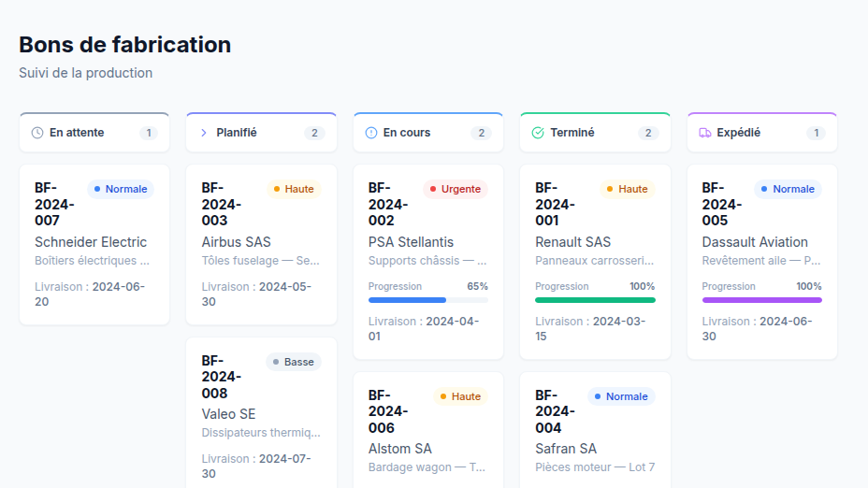
Task: Click the Tôles fuselage description
Action: (x=260, y=261)
